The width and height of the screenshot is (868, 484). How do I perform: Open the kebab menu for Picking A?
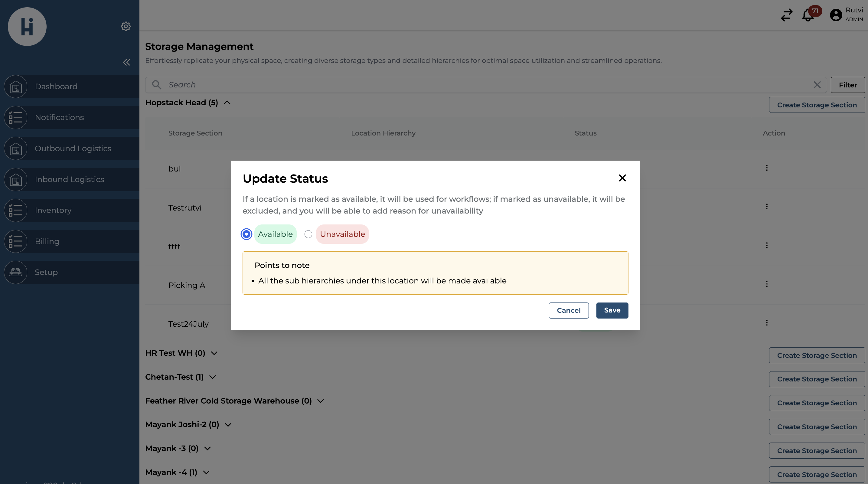coord(767,284)
